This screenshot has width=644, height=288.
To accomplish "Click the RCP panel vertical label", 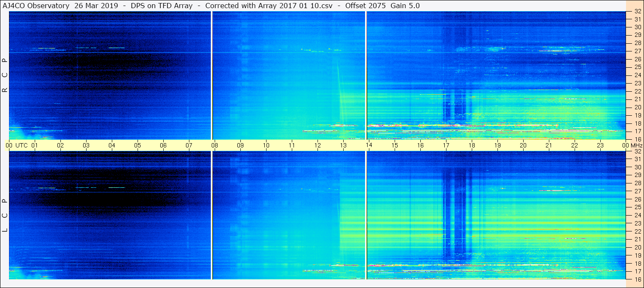I will tap(5, 75).
